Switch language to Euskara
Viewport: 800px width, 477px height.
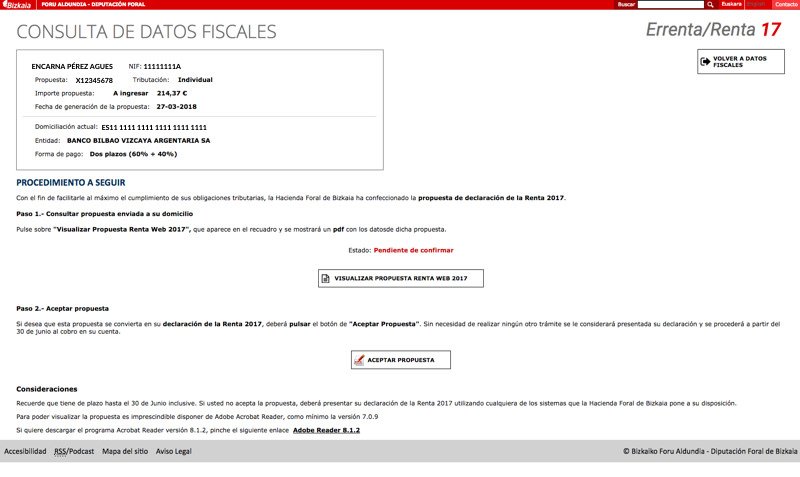point(731,4)
